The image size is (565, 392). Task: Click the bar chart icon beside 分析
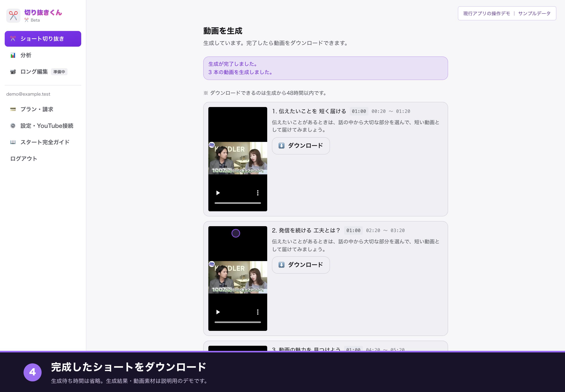[13, 55]
